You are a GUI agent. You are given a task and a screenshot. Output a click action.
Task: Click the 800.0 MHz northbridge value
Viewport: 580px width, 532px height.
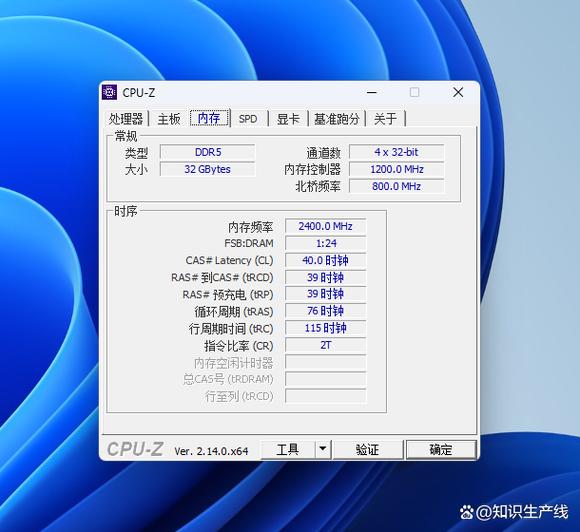(397, 186)
